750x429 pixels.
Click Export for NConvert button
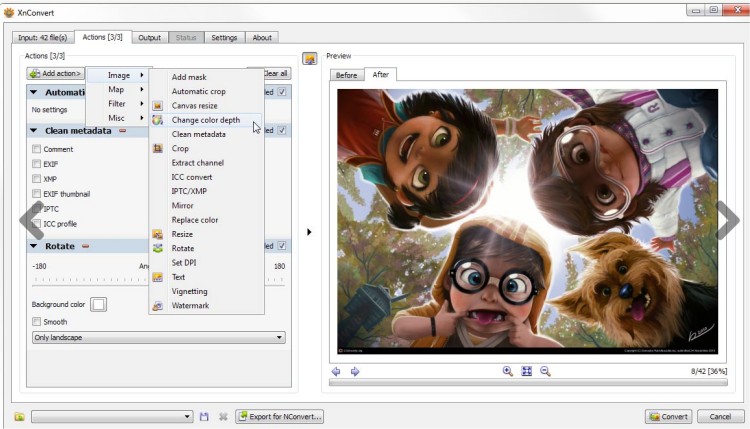click(280, 416)
